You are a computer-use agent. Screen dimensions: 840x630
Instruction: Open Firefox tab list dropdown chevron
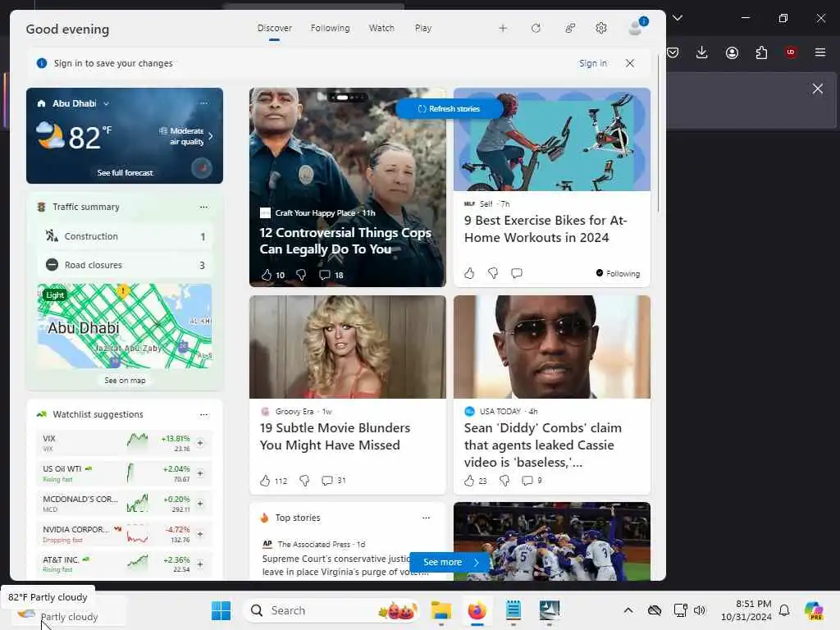[678, 18]
